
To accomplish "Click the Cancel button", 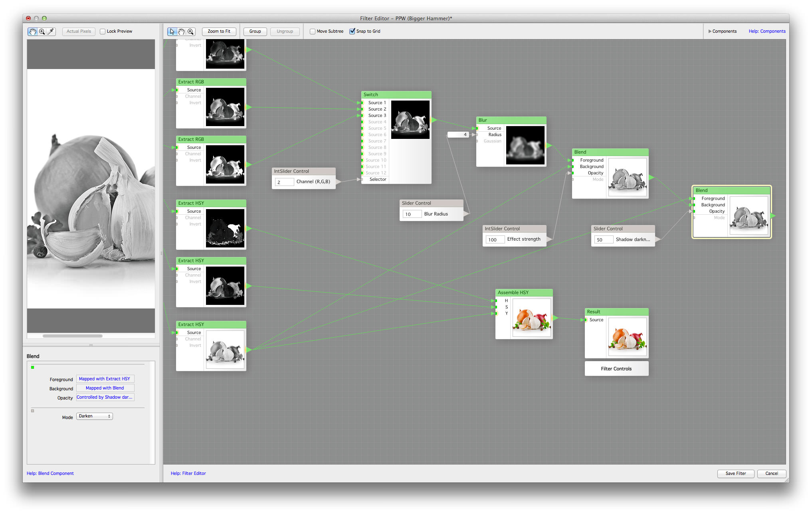I will tap(773, 473).
